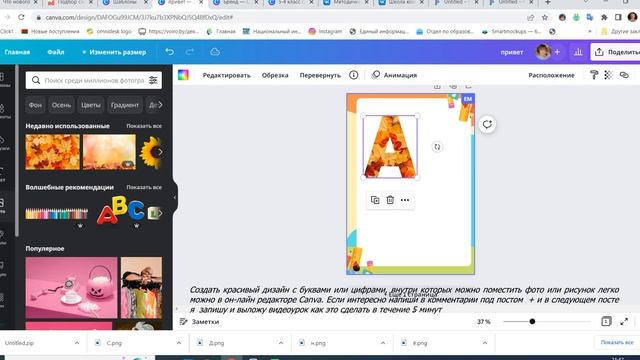Open the browser extensions puzzle icon
This screenshot has height=360, width=640.
coord(604,17)
